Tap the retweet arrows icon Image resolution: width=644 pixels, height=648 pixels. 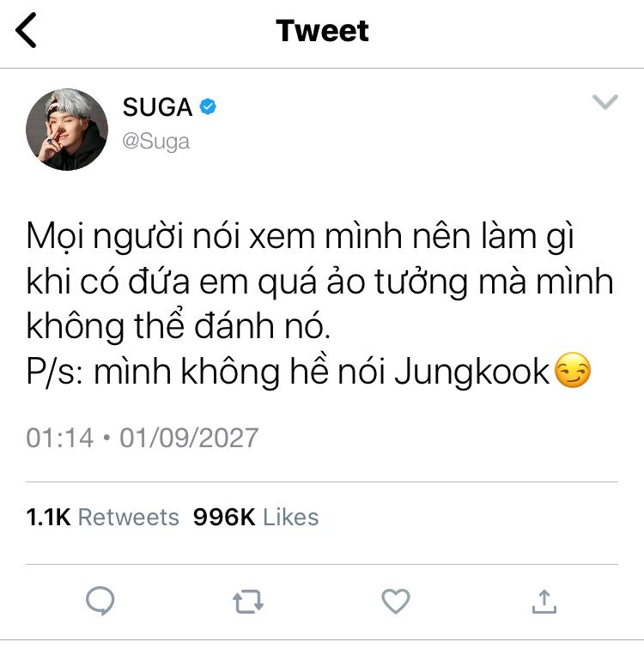[x=248, y=602]
